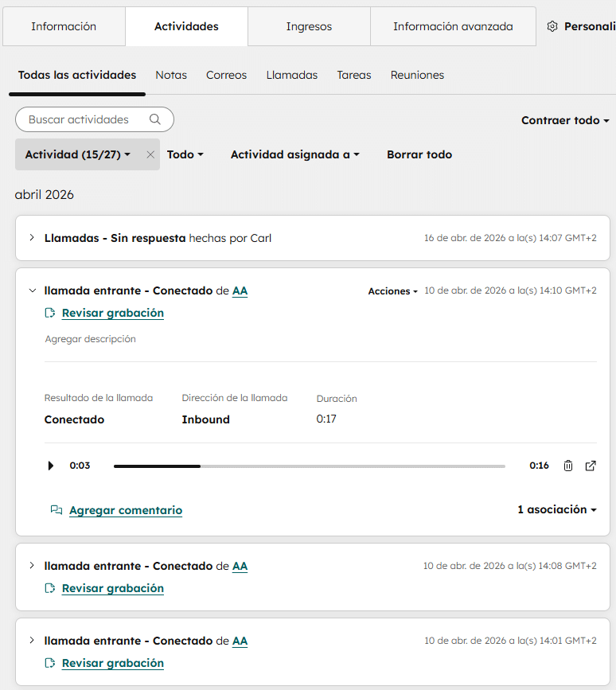Viewport: 616px width, 690px height.
Task: Expand the Llamadas - Sin respuesta entry
Action: [32, 238]
